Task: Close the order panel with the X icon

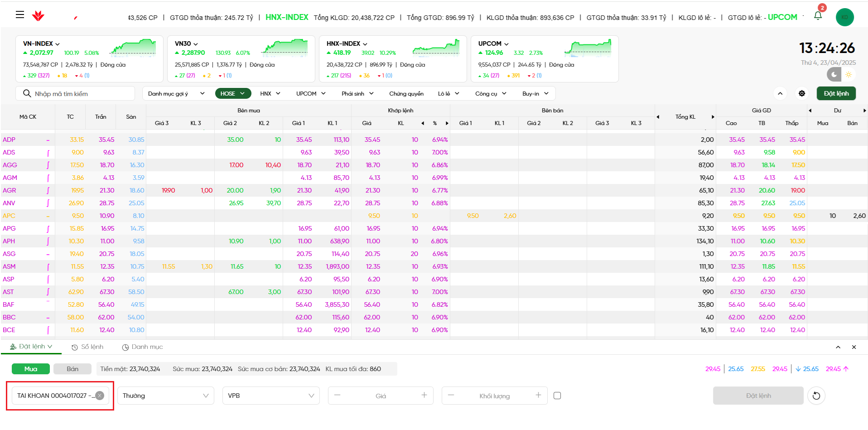Action: [854, 347]
